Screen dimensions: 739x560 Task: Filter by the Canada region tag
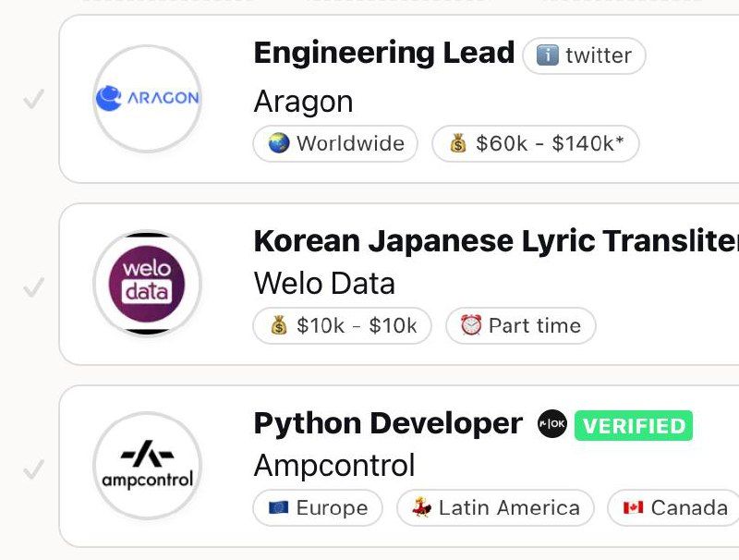674,507
